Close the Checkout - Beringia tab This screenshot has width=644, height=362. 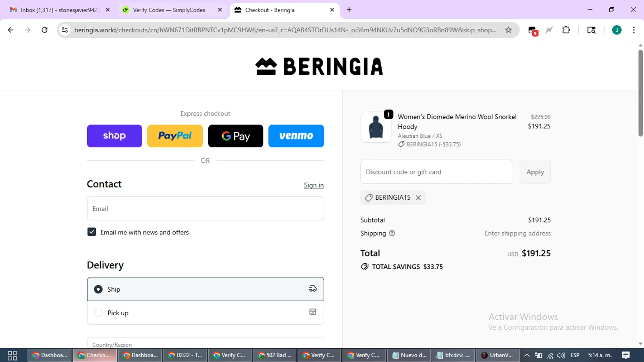point(332,10)
